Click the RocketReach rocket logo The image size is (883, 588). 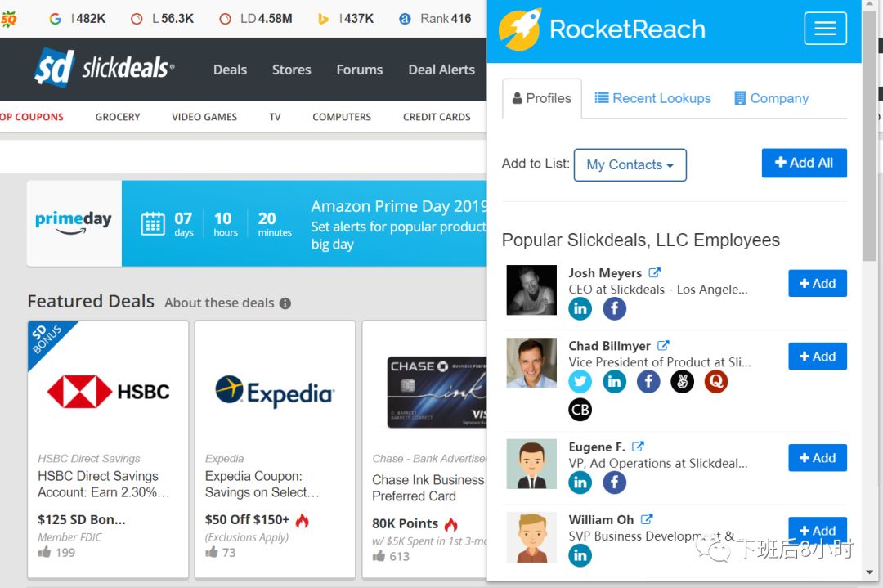click(520, 29)
